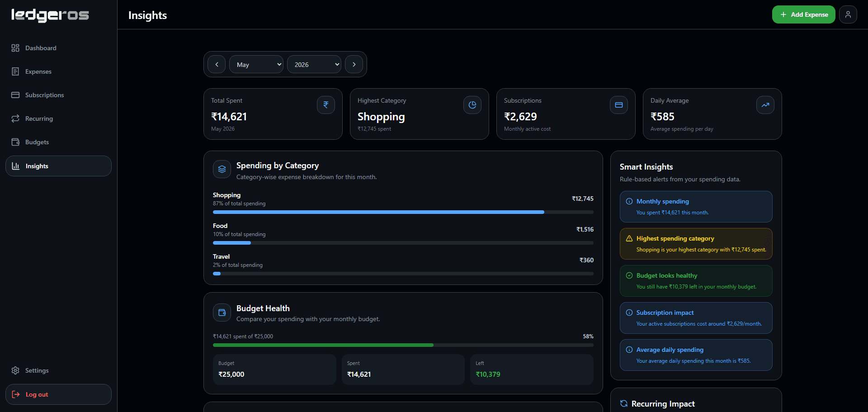This screenshot has height=412, width=868.
Task: Click the ₹585 daily average value
Action: [662, 117]
